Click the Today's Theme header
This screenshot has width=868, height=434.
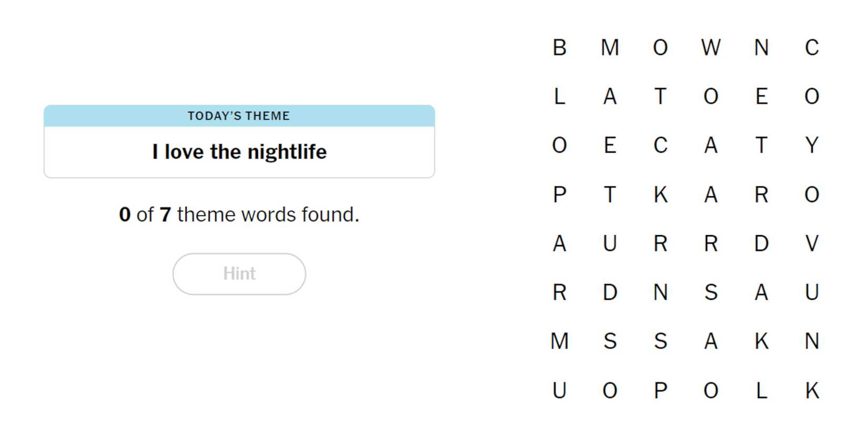pos(239,116)
